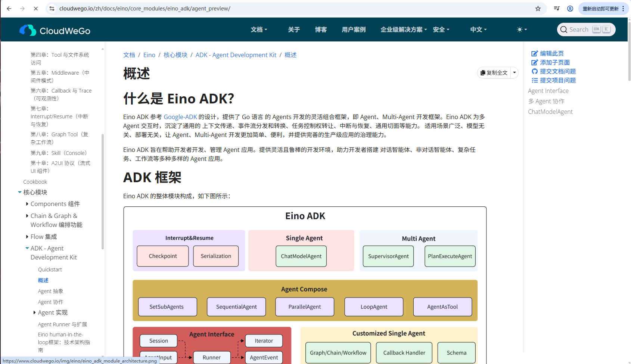Image resolution: width=631 pixels, height=364 pixels.
Task: Click the CloudWeGo logo
Action: click(55, 31)
